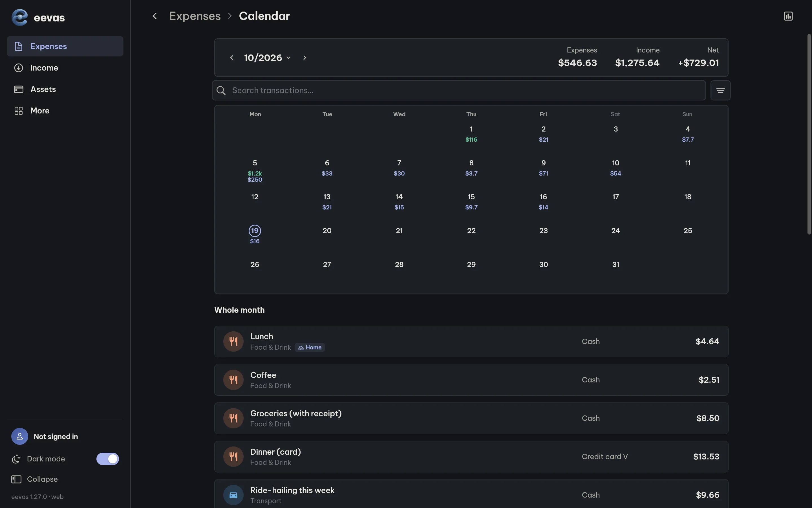The width and height of the screenshot is (812, 508).
Task: Focus the Search transactions field
Action: [x=459, y=90]
